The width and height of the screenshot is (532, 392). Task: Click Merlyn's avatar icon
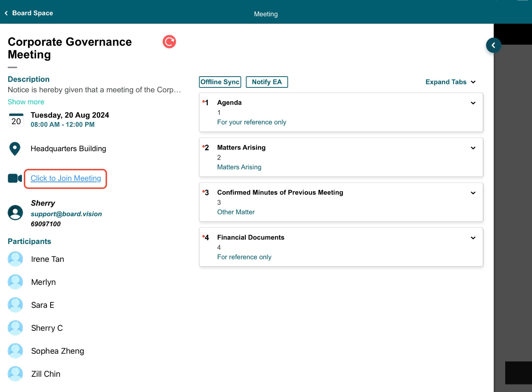pyautogui.click(x=15, y=282)
